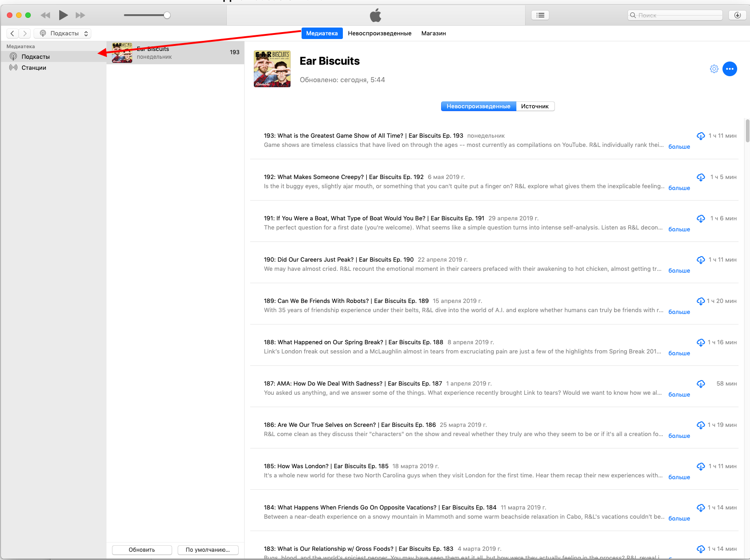Select the Источник segment

tap(535, 106)
